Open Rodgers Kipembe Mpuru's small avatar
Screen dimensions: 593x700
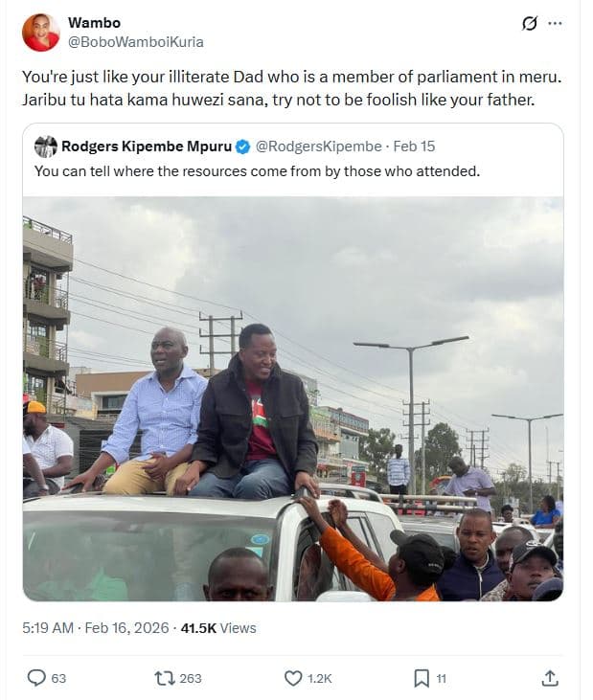46,147
